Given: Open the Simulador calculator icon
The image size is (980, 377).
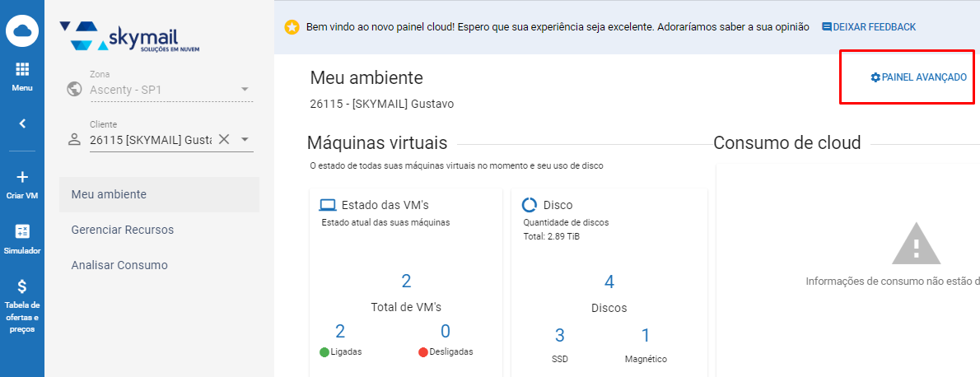Looking at the screenshot, I should tap(22, 232).
